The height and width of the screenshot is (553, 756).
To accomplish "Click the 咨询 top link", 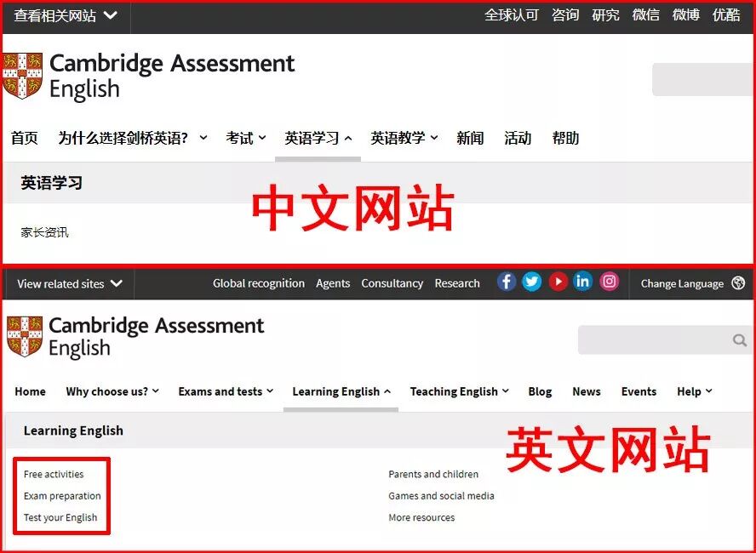I will (565, 15).
